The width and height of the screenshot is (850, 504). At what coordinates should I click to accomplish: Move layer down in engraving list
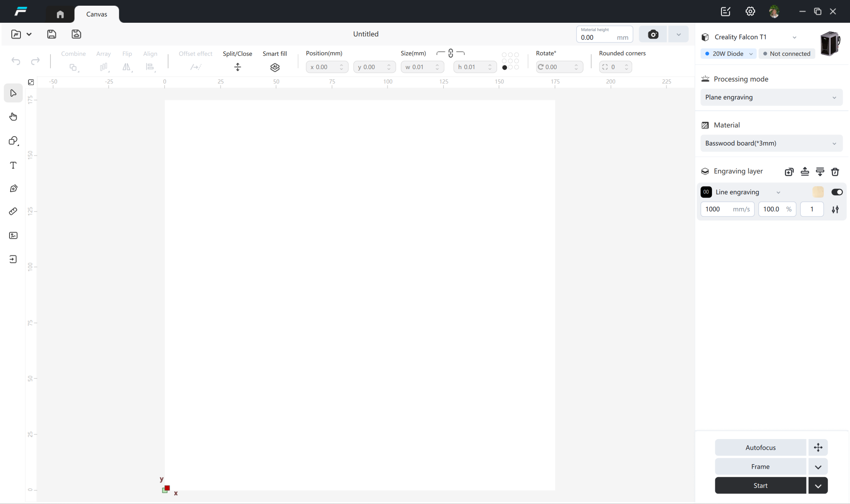click(x=820, y=172)
